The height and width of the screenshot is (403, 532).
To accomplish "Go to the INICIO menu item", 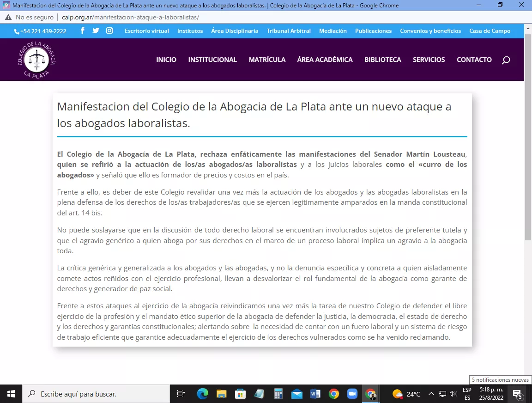I will [x=166, y=60].
